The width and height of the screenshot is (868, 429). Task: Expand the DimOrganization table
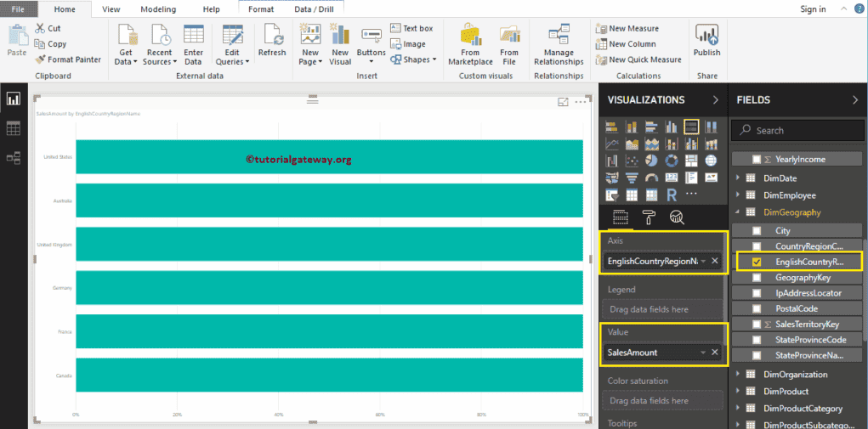[x=737, y=375]
